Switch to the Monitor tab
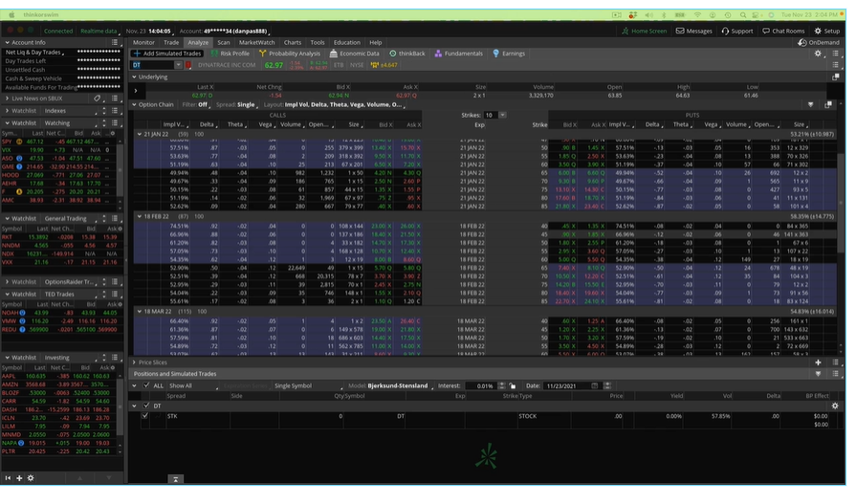Viewport: 856px width, 504px height. (x=143, y=43)
